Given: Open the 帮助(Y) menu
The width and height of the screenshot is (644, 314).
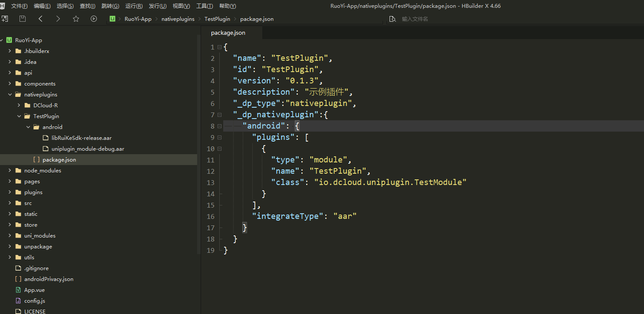Looking at the screenshot, I should point(228,6).
